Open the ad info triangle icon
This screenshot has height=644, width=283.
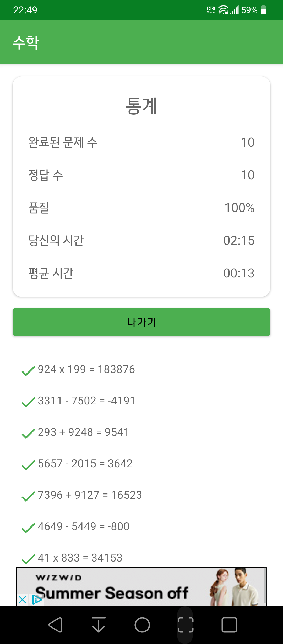tap(37, 599)
